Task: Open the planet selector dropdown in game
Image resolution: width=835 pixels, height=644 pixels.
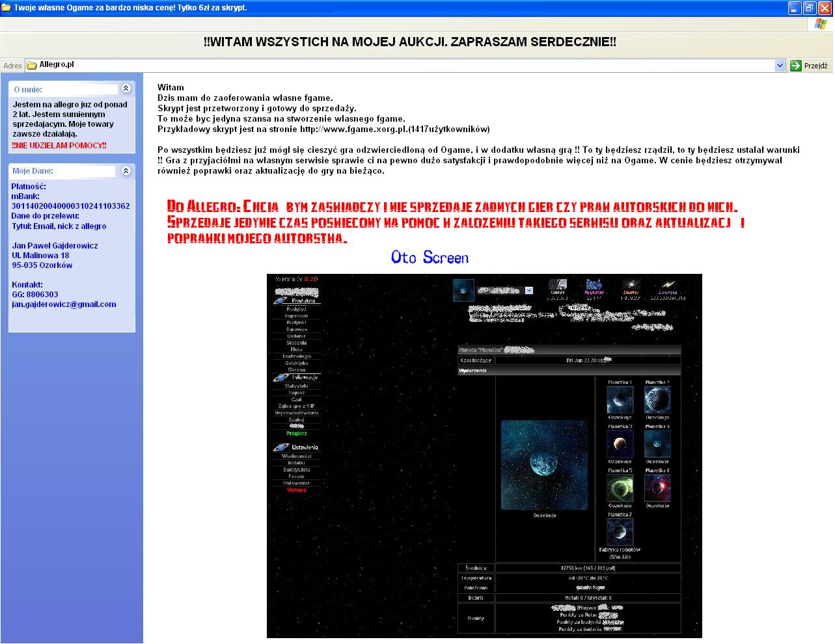Action: point(528,291)
